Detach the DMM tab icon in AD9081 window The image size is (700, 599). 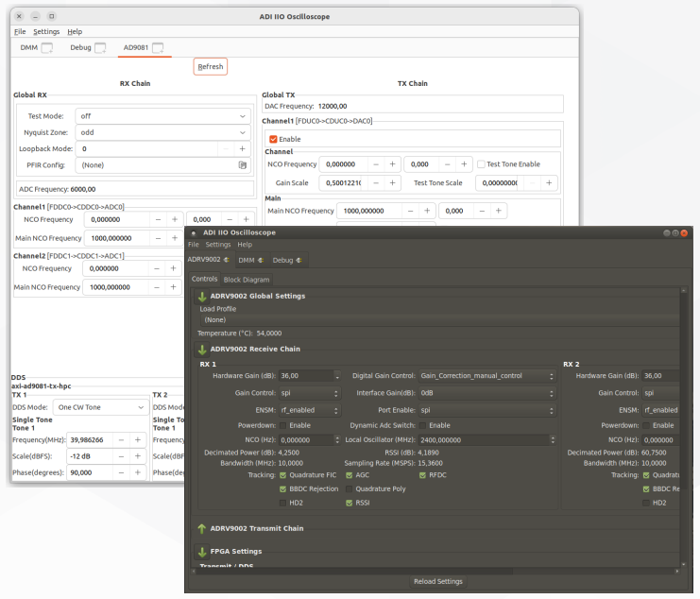(x=47, y=48)
